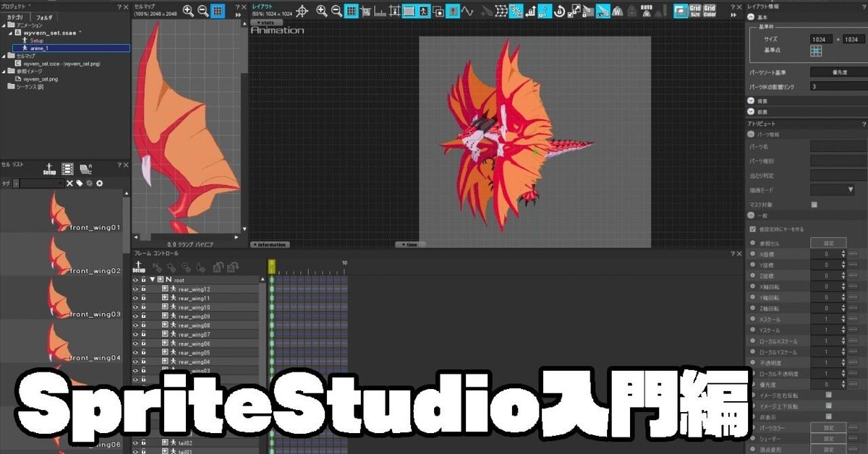Image resolution: width=868 pixels, height=454 pixels.
Task: Click the rotate icon in layout toolbar
Action: tap(559, 11)
